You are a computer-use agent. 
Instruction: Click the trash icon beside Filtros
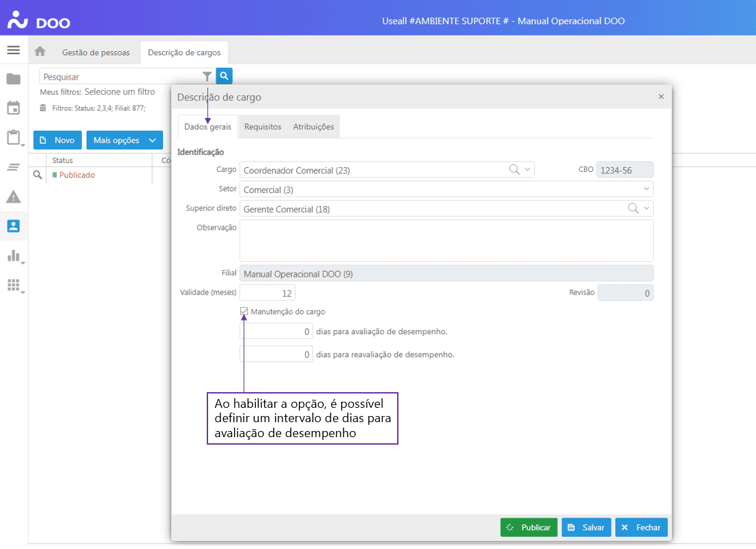[x=43, y=108]
